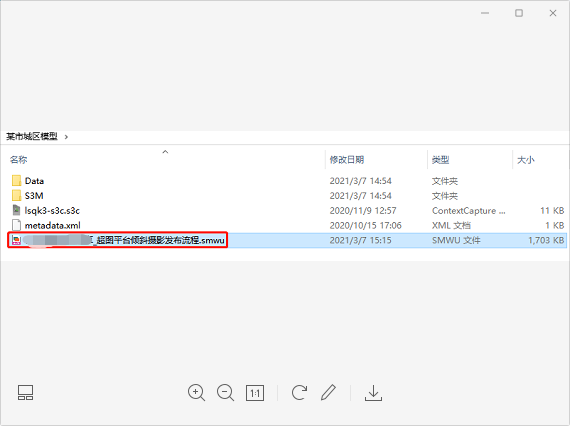This screenshot has width=570, height=426.
Task: Show image at 1:1 actual size
Action: (x=255, y=393)
